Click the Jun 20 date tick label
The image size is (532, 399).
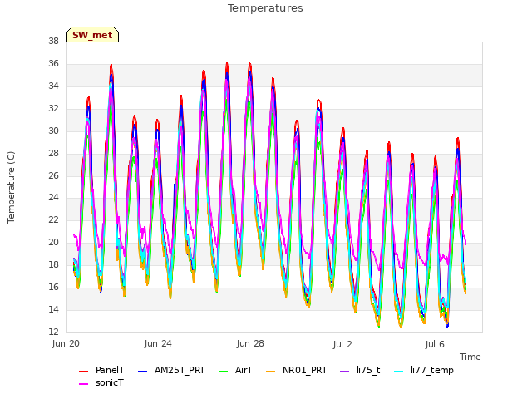[66, 343]
